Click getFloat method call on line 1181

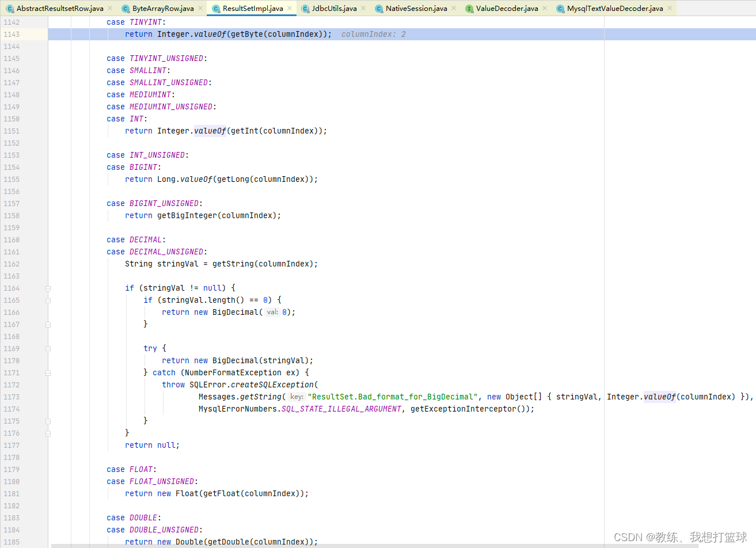222,494
